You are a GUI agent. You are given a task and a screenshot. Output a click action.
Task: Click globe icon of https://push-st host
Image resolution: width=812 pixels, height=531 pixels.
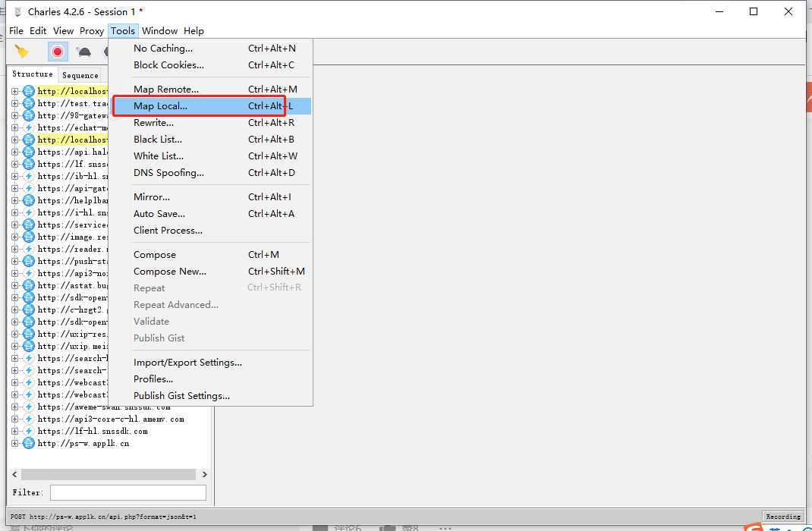pos(29,262)
